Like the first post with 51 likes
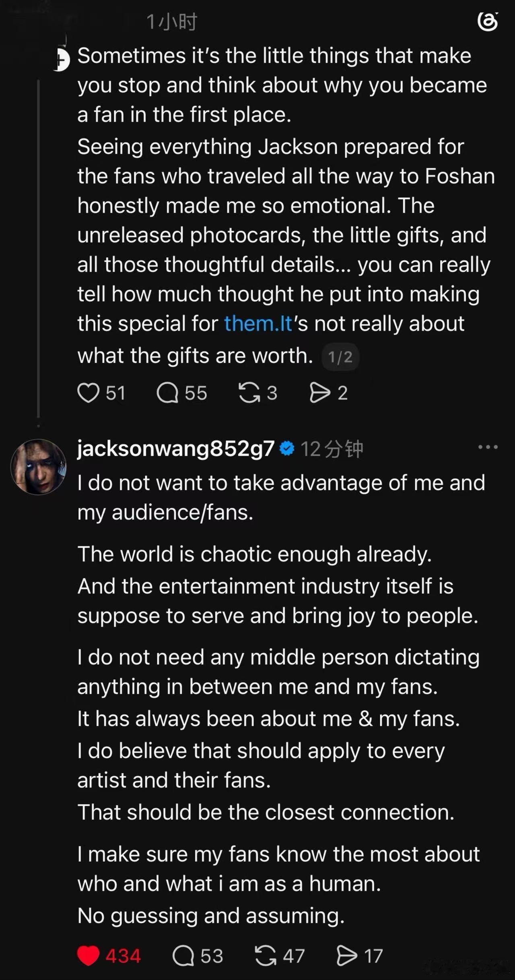515x980 pixels. pyautogui.click(x=88, y=393)
